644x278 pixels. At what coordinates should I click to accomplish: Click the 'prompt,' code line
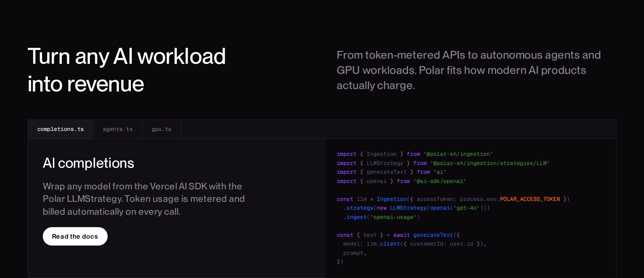click(x=354, y=253)
